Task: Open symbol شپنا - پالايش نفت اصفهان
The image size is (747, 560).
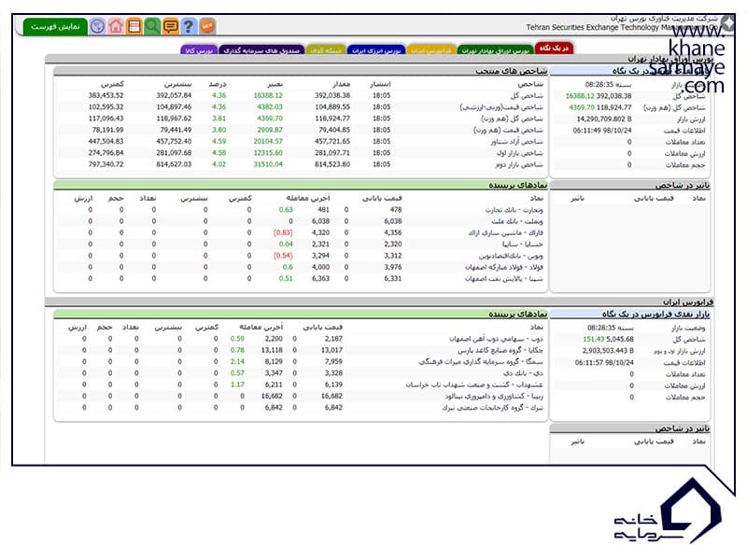Action: click(x=504, y=278)
